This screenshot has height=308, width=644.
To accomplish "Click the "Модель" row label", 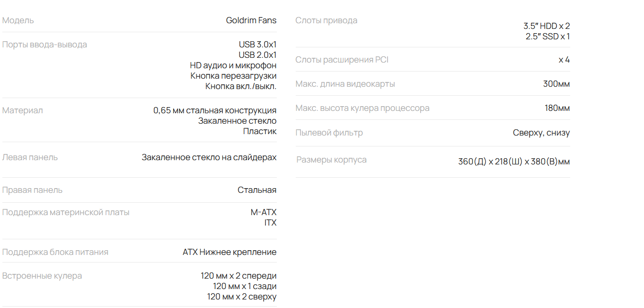I will (x=18, y=20).
